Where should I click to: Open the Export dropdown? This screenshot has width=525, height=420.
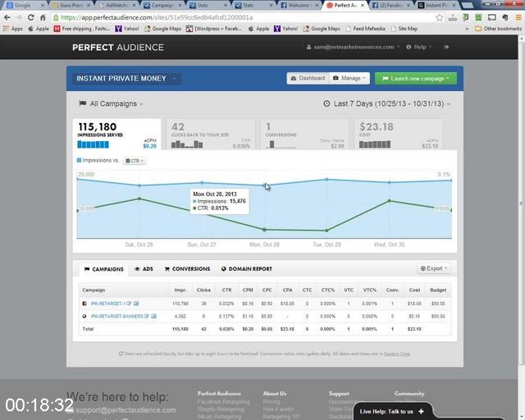tap(434, 268)
